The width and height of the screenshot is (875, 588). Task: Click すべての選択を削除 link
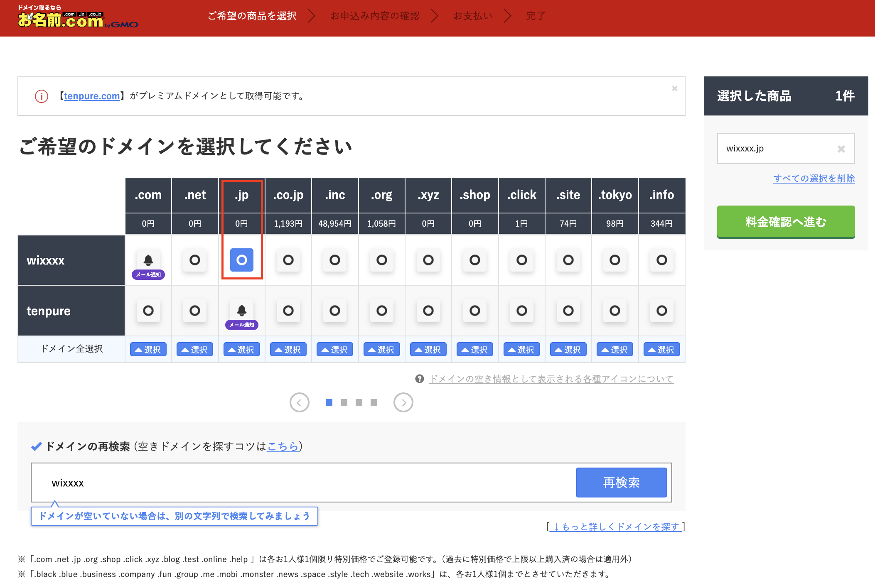pos(814,179)
